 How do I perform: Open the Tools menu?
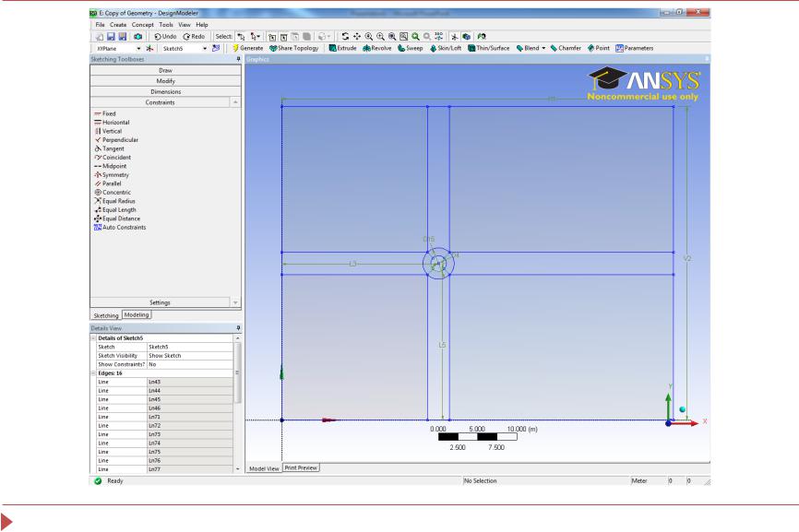165,25
